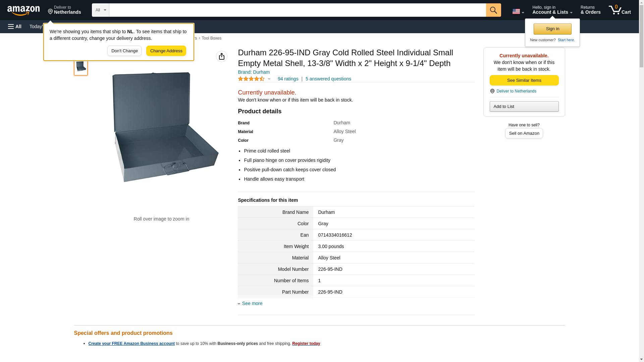Select the gray tool box thumbnail
644x362 pixels.
pyautogui.click(x=81, y=66)
